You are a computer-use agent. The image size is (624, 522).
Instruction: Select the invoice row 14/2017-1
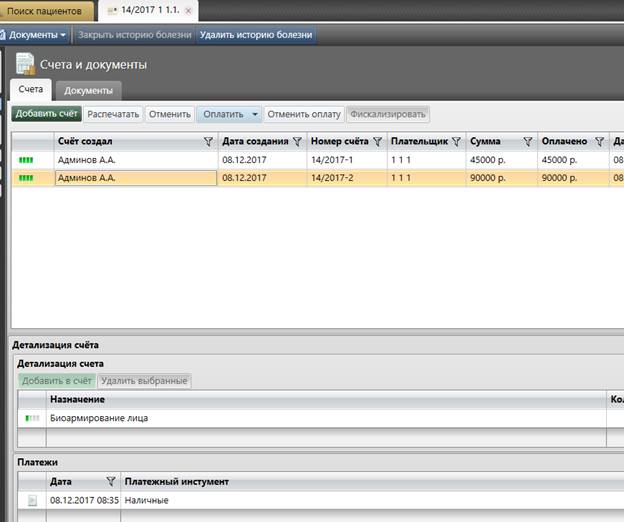(x=300, y=160)
